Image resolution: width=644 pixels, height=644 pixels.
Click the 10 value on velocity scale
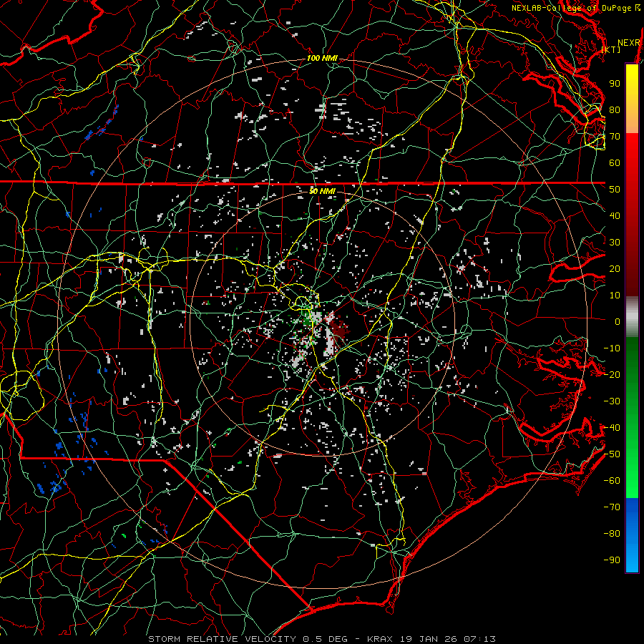point(615,296)
